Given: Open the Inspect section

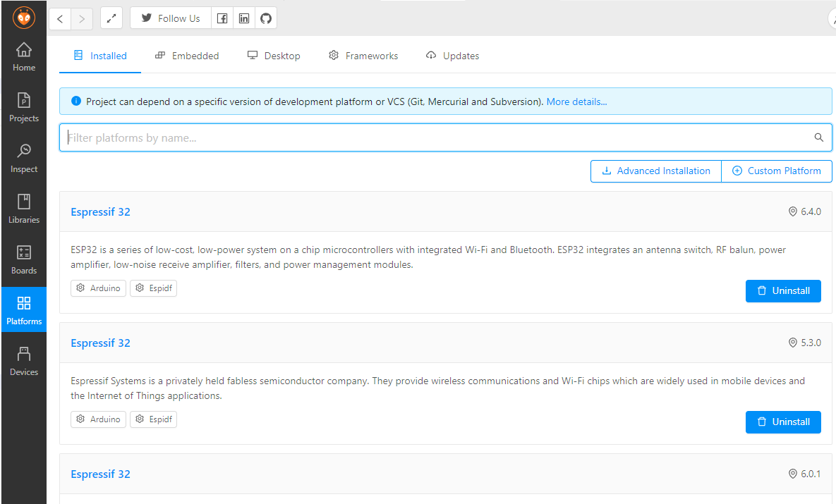Looking at the screenshot, I should (24, 158).
